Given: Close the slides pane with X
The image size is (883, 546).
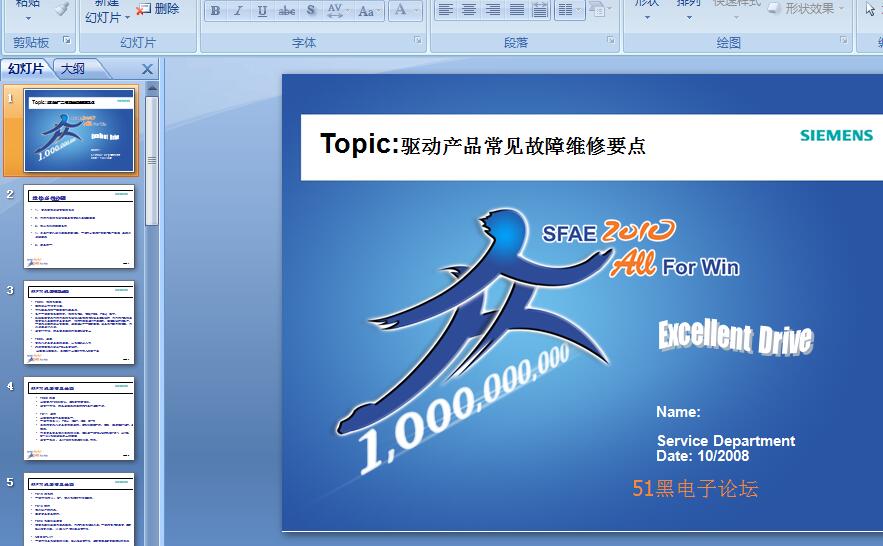Looking at the screenshot, I should tap(147, 69).
